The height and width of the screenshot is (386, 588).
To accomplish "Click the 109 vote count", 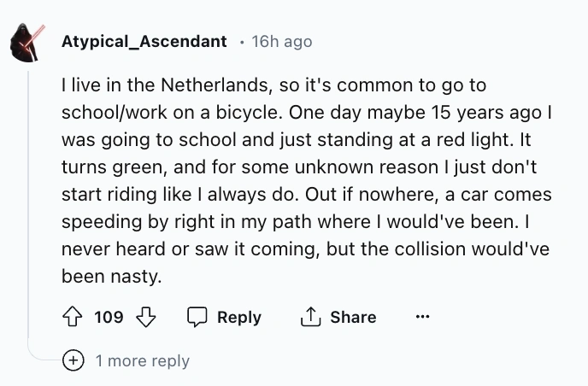I will point(109,317).
